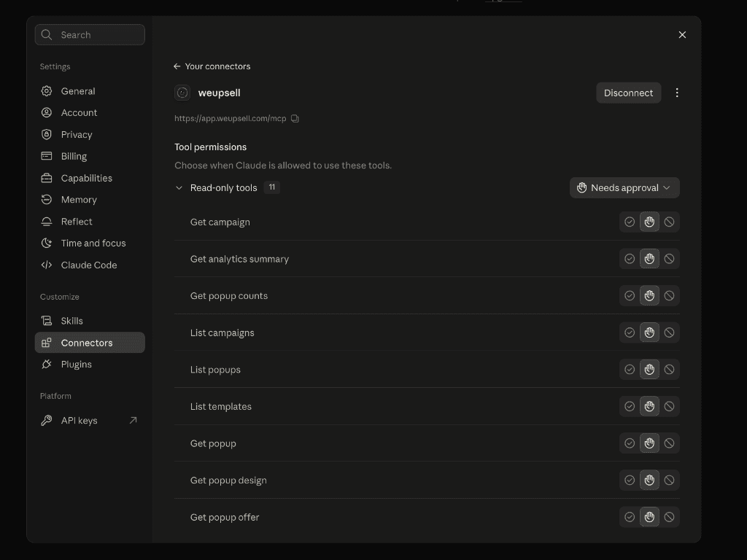Open Account settings
The height and width of the screenshot is (560, 747).
[90, 112]
